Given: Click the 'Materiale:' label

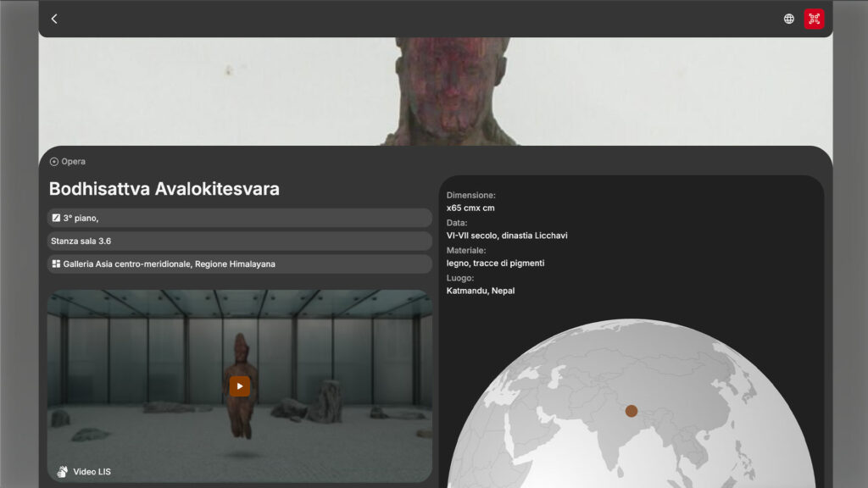Looking at the screenshot, I should tap(466, 251).
